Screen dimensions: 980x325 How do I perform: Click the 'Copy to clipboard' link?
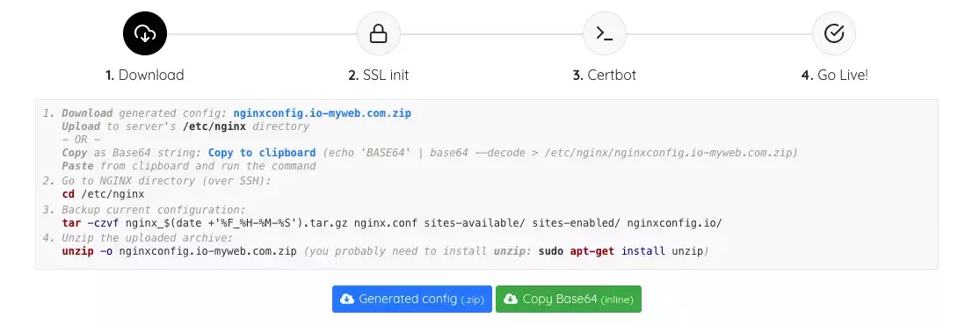262,153
